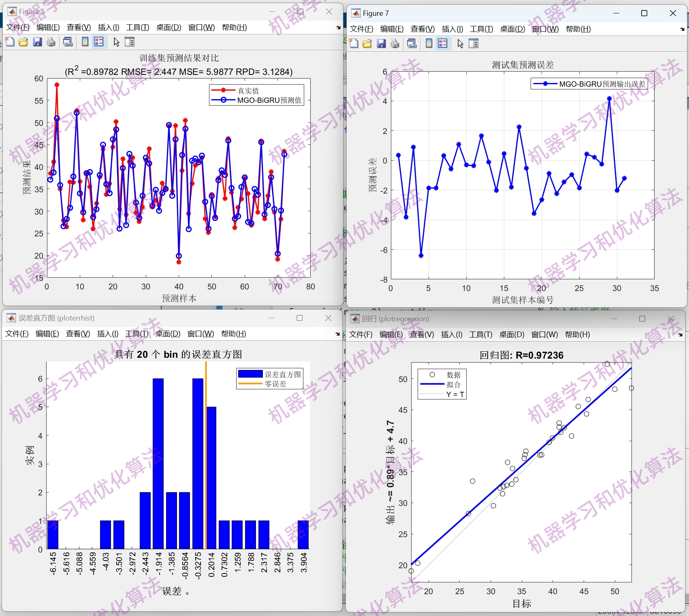
Task: Maximize the Figure 5 window
Action: click(x=300, y=12)
